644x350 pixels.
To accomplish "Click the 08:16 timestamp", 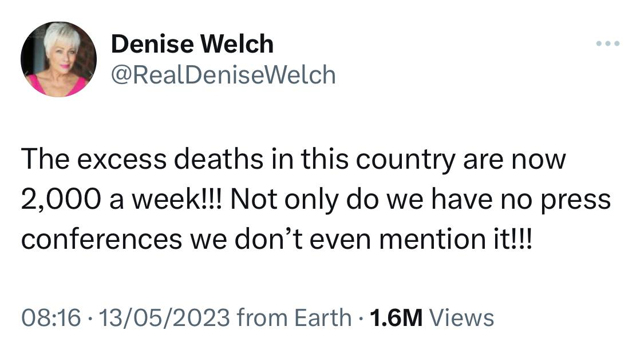I will (51, 317).
